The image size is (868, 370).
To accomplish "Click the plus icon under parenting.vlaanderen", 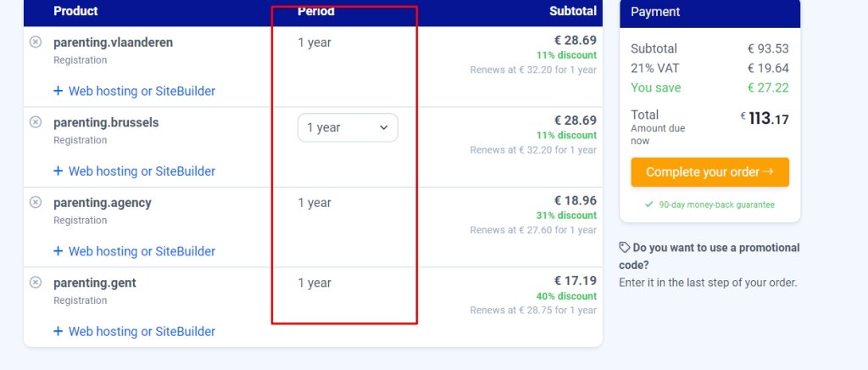I will tap(58, 91).
